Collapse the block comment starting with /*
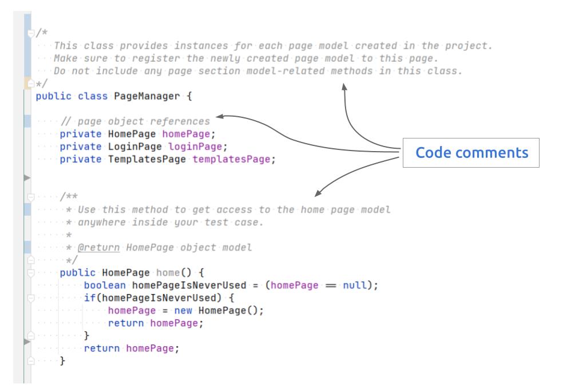Screen dimensions: 571x392 click(31, 34)
